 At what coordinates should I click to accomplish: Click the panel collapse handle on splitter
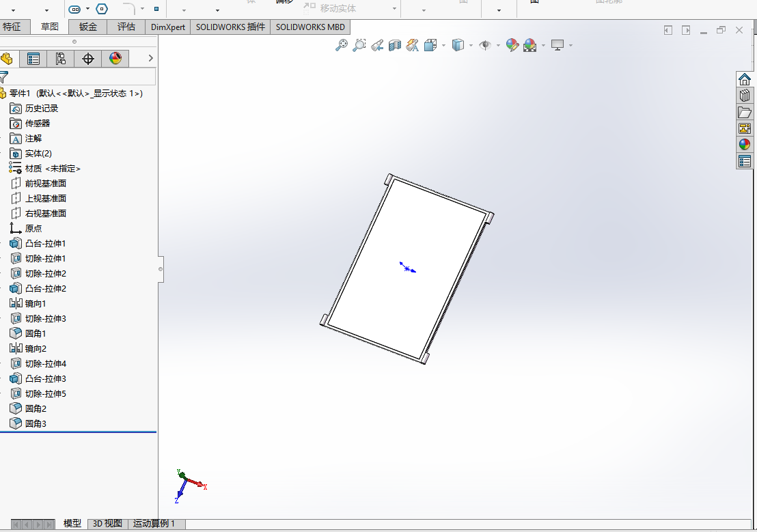click(161, 269)
